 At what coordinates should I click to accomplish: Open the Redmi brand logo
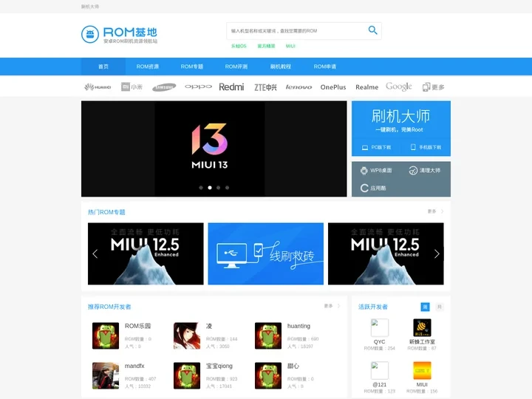point(231,87)
